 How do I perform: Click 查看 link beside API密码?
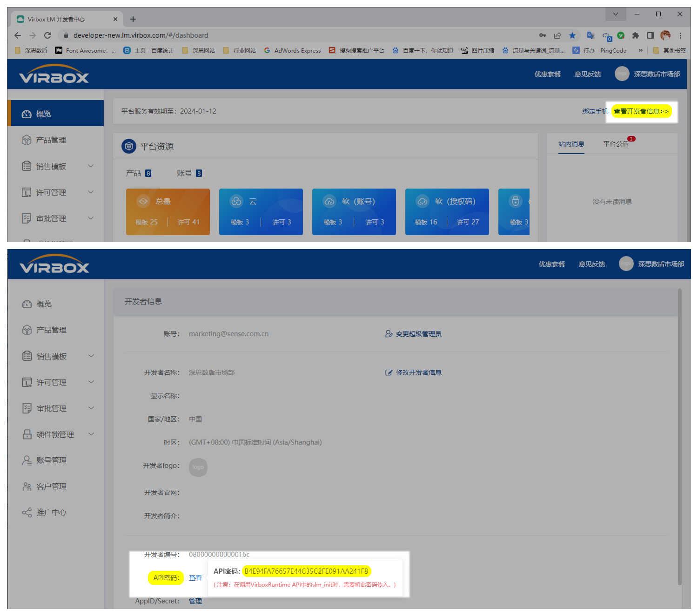pos(195,578)
